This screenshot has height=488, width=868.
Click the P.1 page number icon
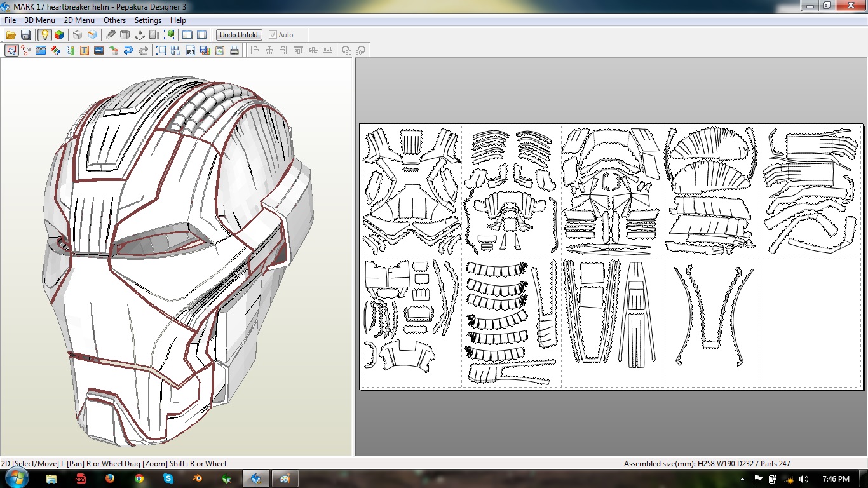click(191, 50)
